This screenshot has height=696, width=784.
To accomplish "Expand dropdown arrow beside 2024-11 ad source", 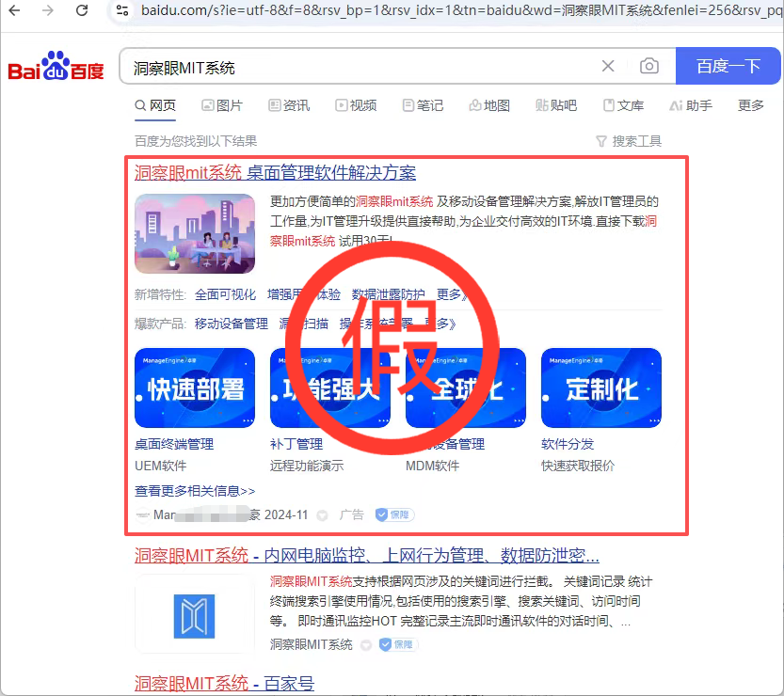I will coord(323,515).
